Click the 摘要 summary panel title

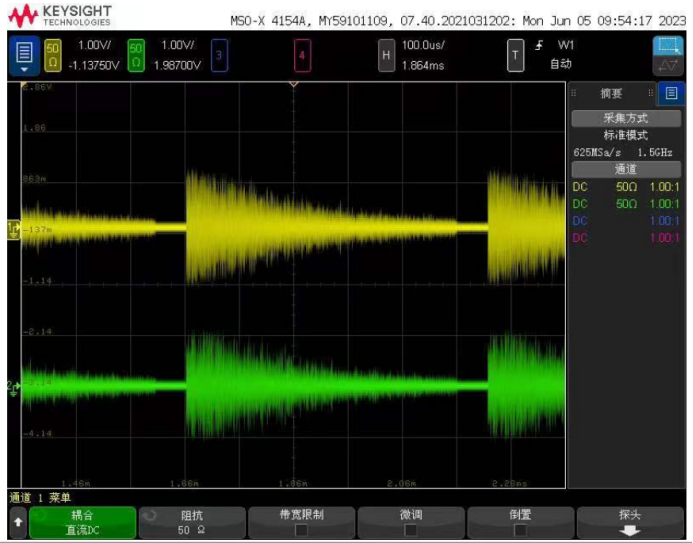611,93
